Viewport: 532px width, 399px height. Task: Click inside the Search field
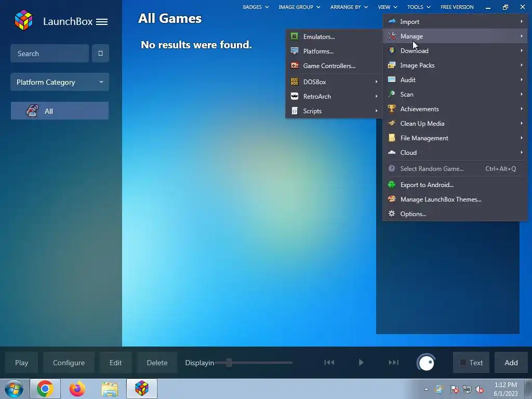[x=49, y=54]
